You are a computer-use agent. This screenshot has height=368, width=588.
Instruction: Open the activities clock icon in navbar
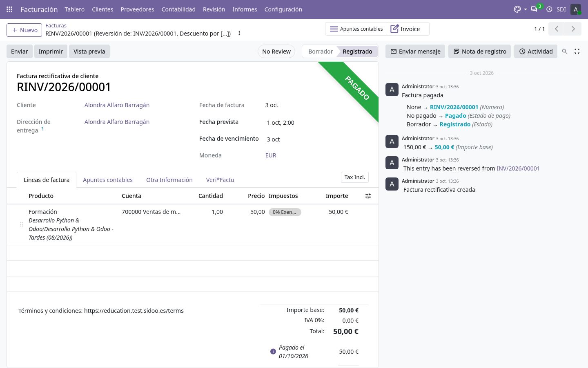click(x=549, y=9)
